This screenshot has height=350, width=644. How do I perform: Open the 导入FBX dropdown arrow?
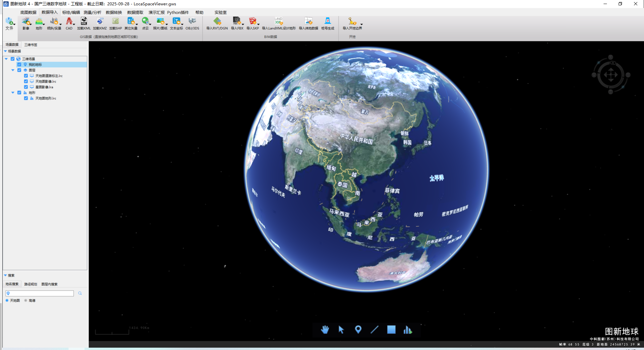243,24
